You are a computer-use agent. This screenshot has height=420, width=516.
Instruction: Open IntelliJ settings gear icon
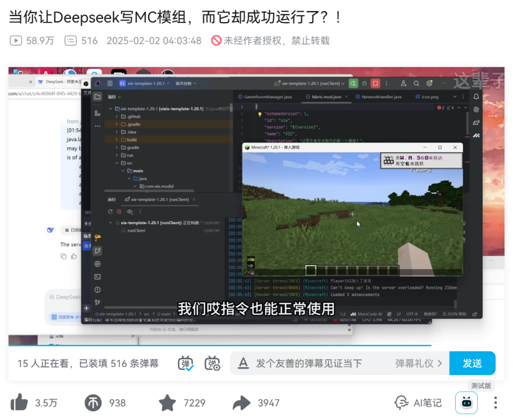tap(430, 83)
